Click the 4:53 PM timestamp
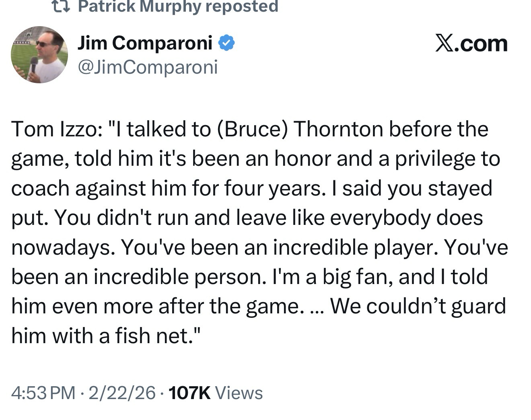This screenshot has height=420, width=531. (43, 393)
